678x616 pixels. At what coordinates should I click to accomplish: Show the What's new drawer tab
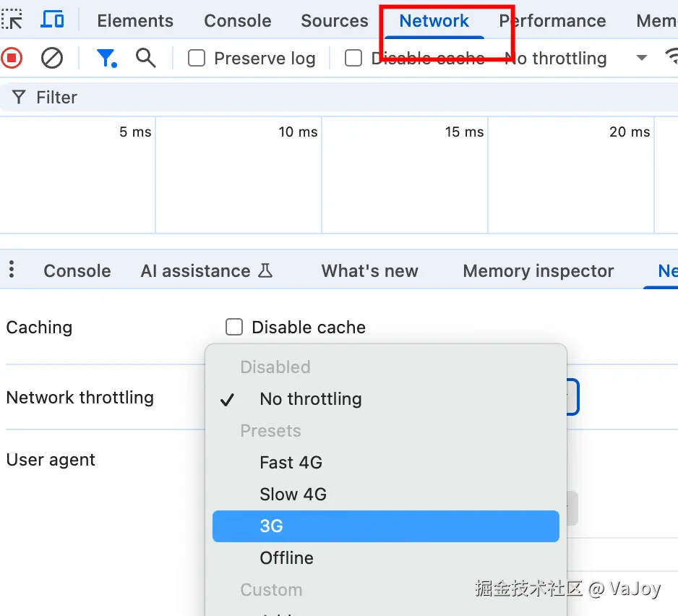click(x=369, y=271)
